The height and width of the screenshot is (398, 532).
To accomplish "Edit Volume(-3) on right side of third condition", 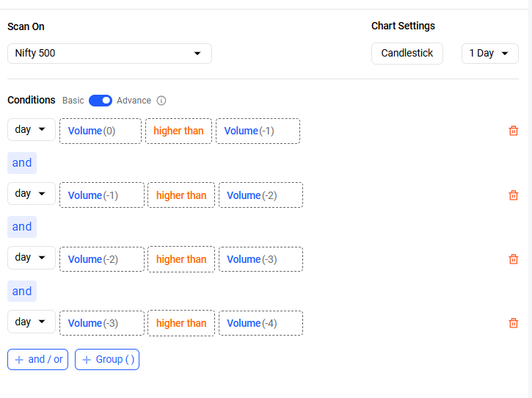I will 260,259.
